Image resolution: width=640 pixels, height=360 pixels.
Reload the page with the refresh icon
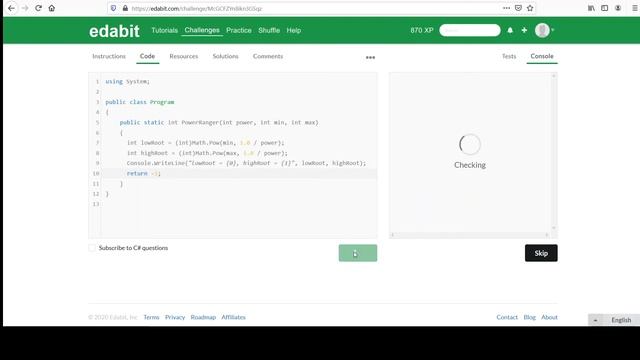pyautogui.click(x=38, y=8)
